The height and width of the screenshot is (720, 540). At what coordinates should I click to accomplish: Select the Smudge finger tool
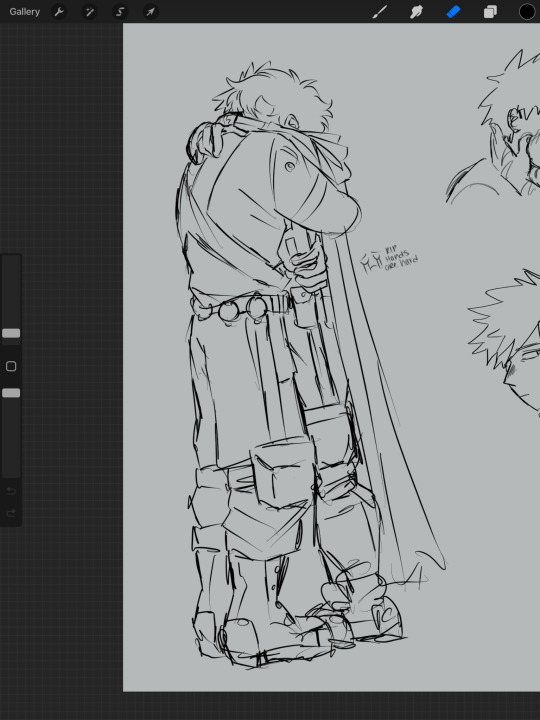[x=416, y=12]
